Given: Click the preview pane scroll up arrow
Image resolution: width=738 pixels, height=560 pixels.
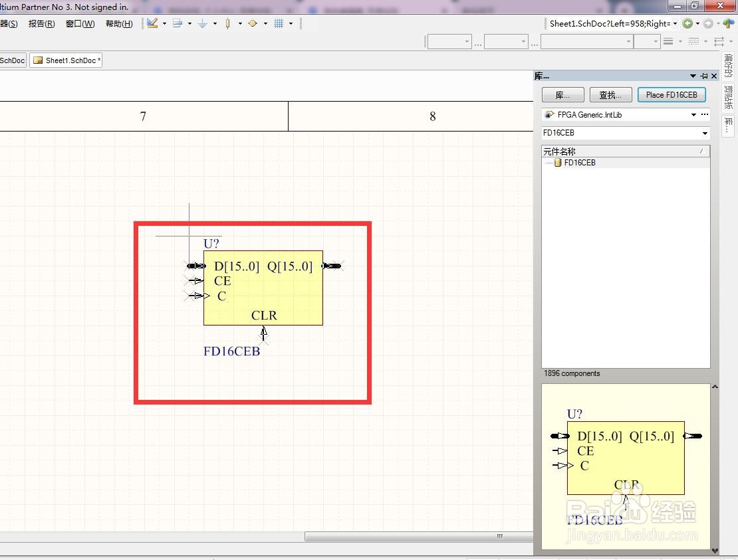Looking at the screenshot, I should point(715,387).
